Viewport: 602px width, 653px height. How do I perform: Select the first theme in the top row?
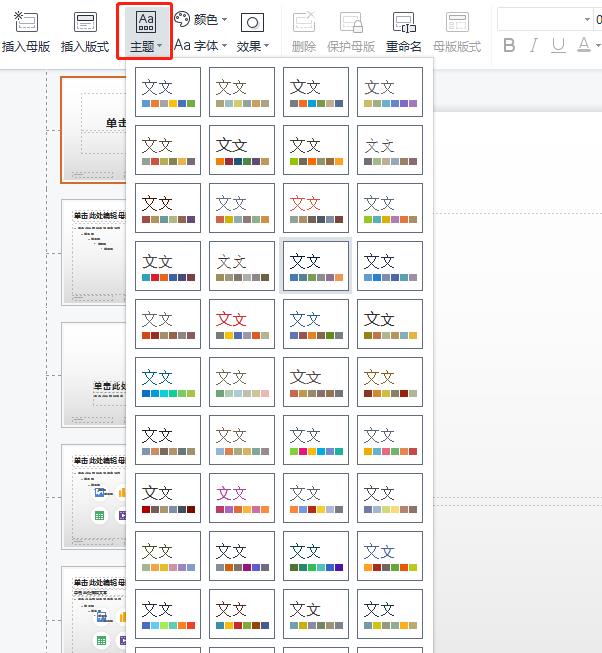click(x=168, y=92)
